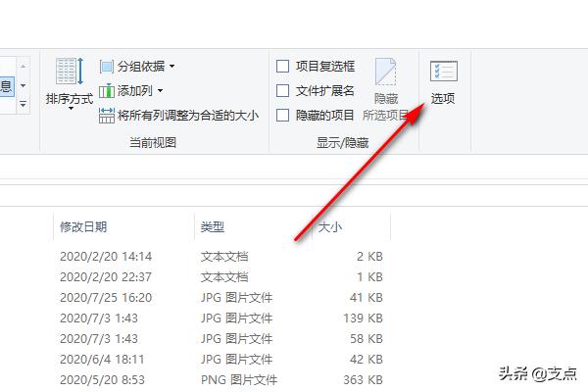Screen dimensions: 588x392
Task: Click the 添加列 add columns icon
Action: [x=107, y=91]
